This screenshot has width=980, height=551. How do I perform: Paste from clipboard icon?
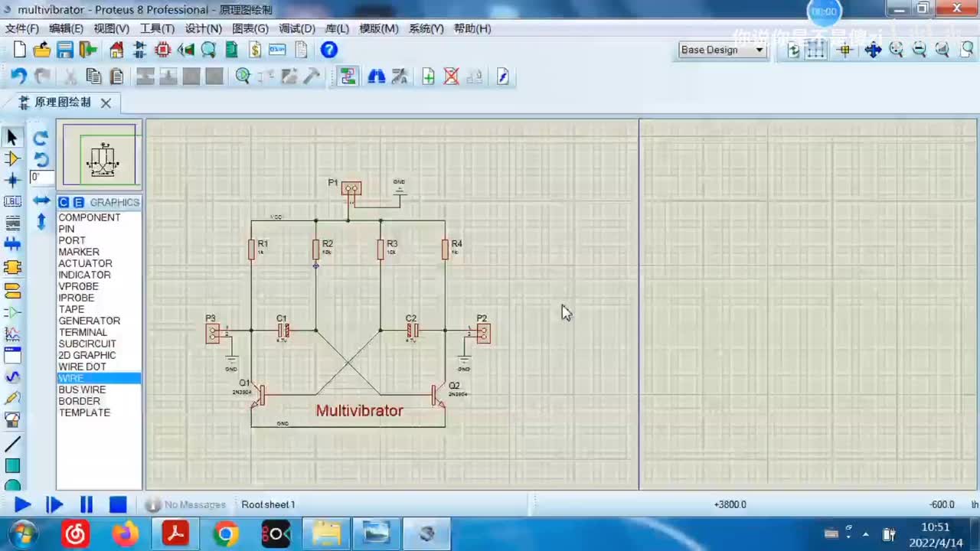[116, 77]
